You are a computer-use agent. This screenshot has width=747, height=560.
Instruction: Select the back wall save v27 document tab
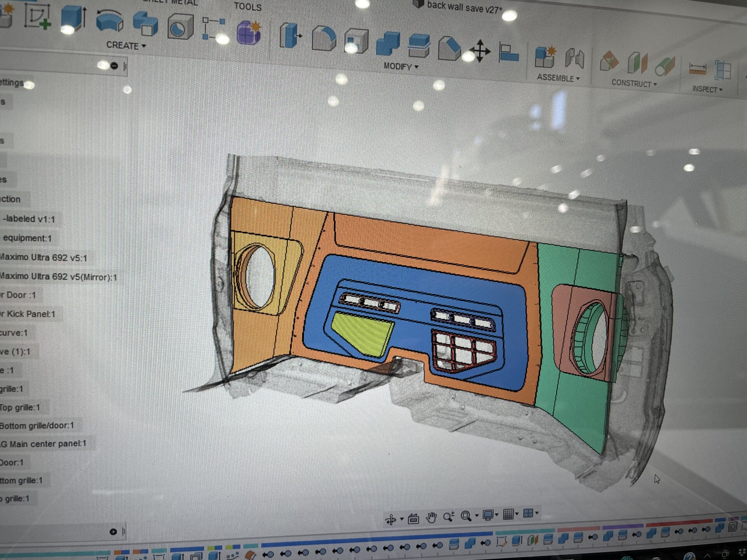pyautogui.click(x=463, y=7)
